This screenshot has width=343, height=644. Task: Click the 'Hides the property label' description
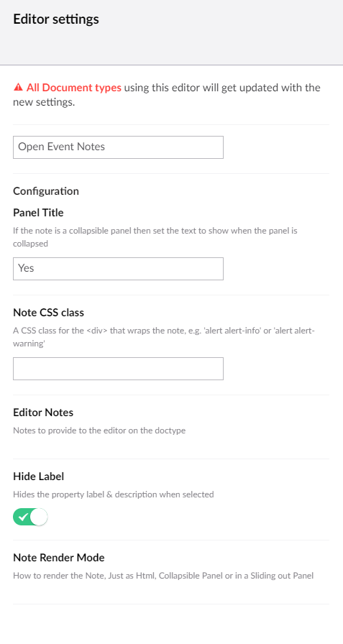coord(114,494)
